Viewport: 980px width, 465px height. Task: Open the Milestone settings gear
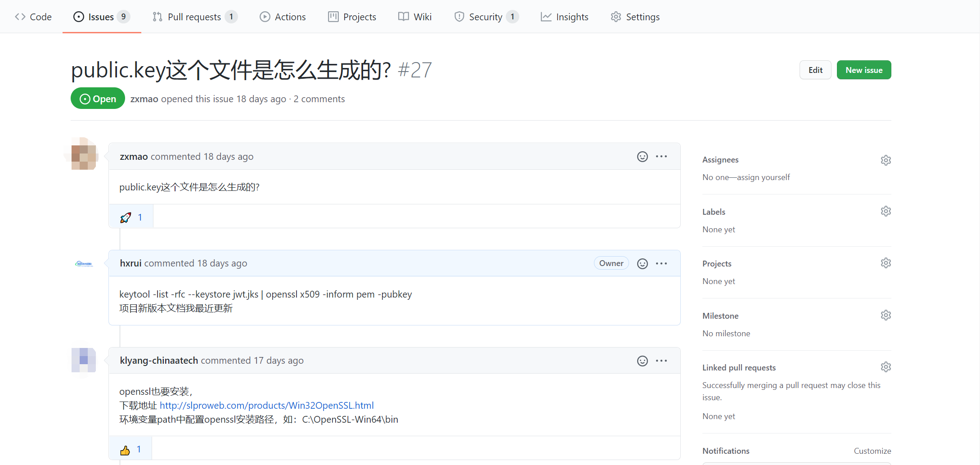tap(886, 315)
